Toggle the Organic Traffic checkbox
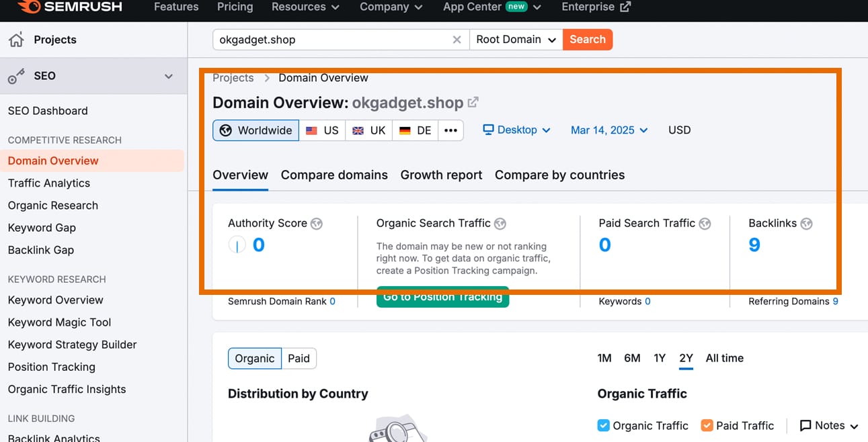The image size is (868, 442). tap(603, 425)
